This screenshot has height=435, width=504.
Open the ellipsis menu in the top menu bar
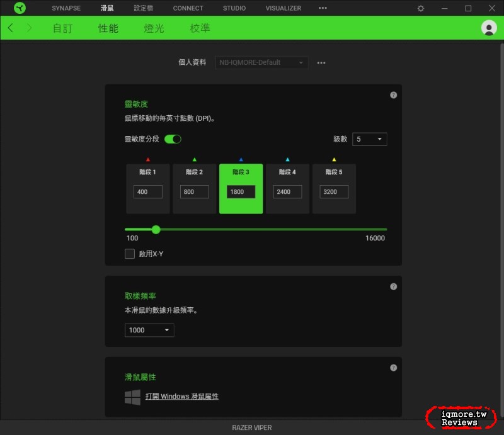[323, 8]
